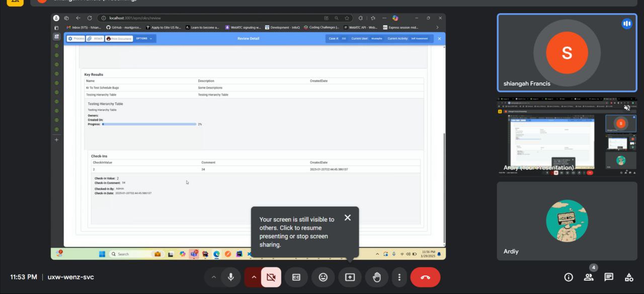Toggle closed captions on

coord(296,277)
